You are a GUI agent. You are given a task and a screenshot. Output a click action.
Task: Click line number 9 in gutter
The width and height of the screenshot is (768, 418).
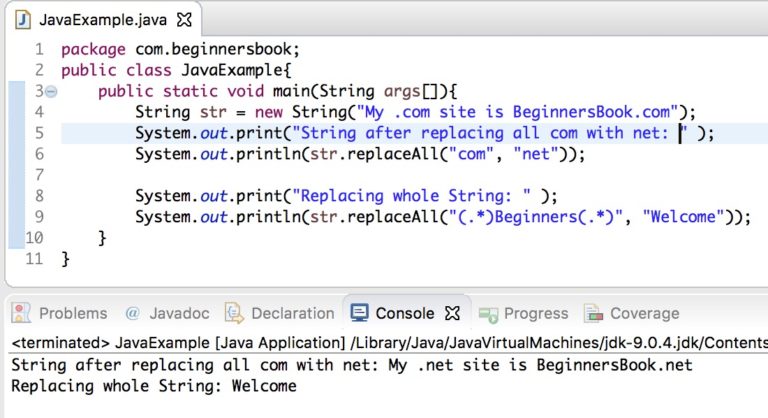click(39, 217)
